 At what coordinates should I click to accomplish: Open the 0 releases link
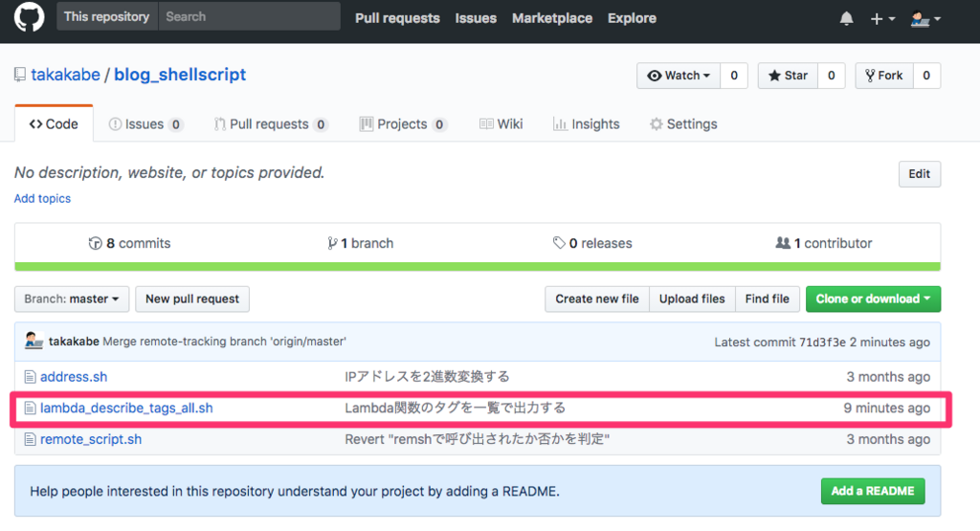tap(592, 243)
